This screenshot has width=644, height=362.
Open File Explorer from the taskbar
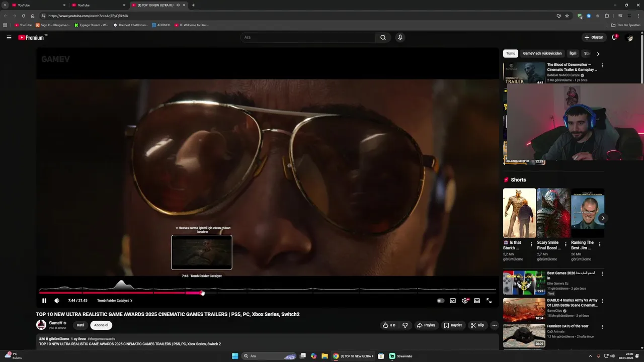click(x=325, y=356)
